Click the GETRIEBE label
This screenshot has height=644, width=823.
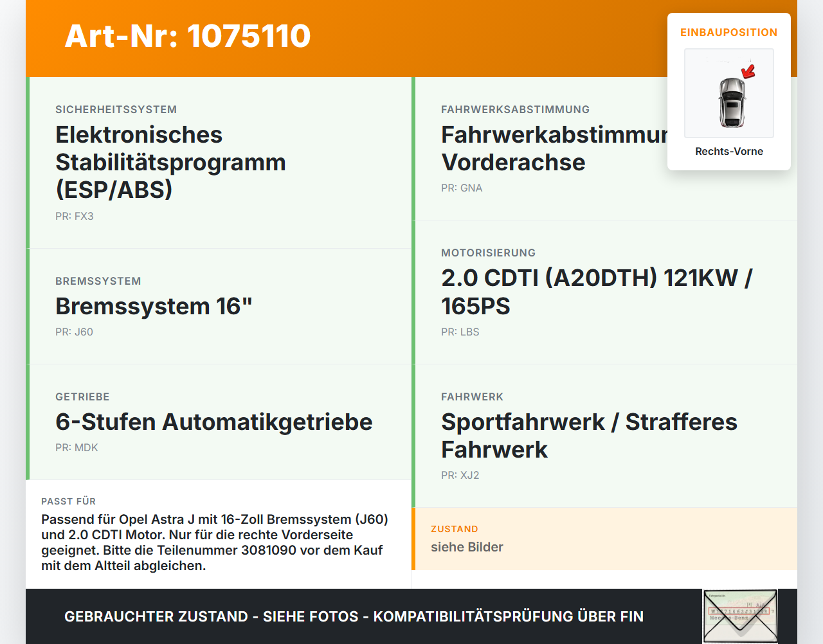(x=82, y=397)
